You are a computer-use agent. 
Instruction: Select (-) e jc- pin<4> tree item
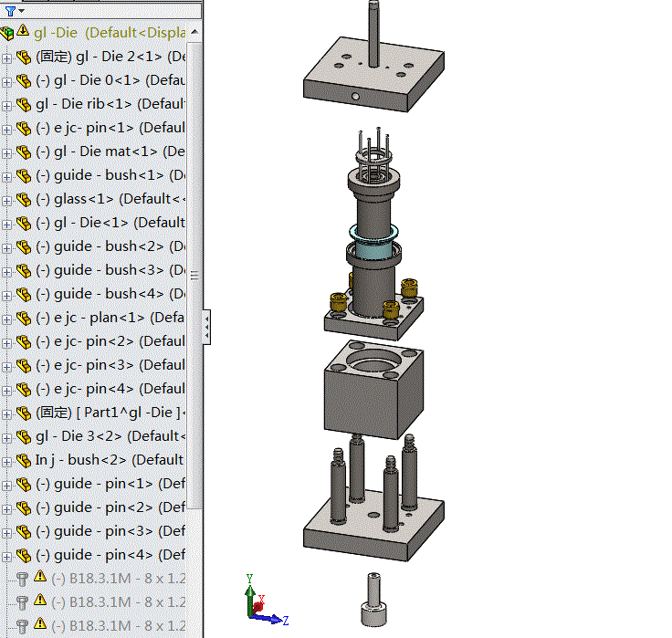[x=110, y=389]
